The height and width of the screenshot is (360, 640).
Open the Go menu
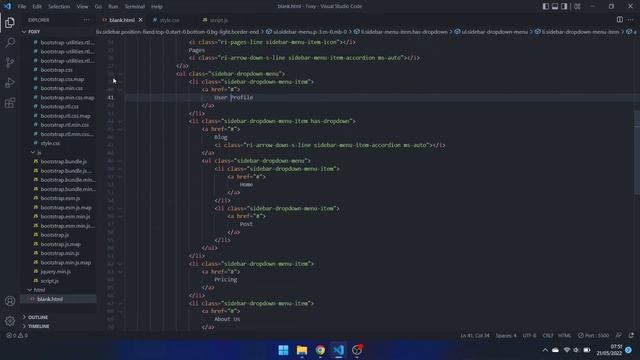click(98, 6)
